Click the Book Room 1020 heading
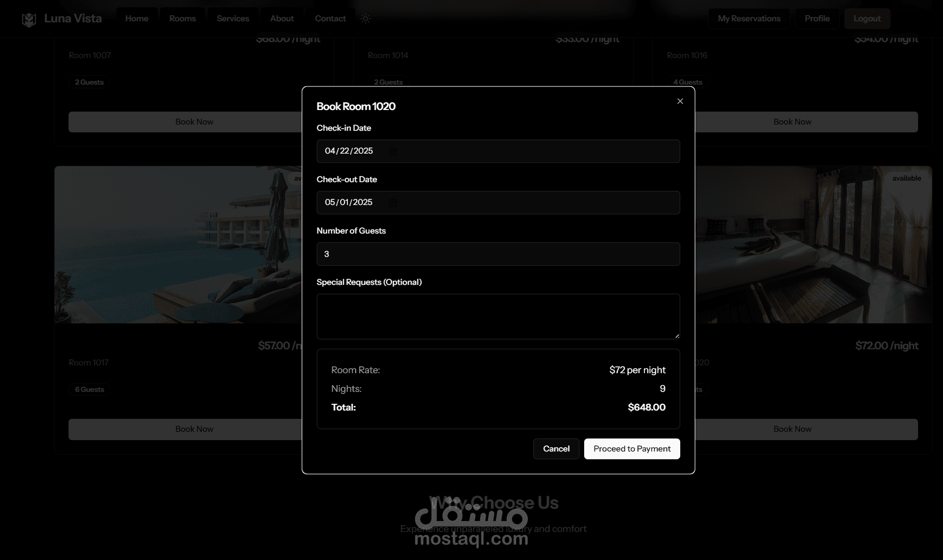This screenshot has height=560, width=943. point(356,106)
